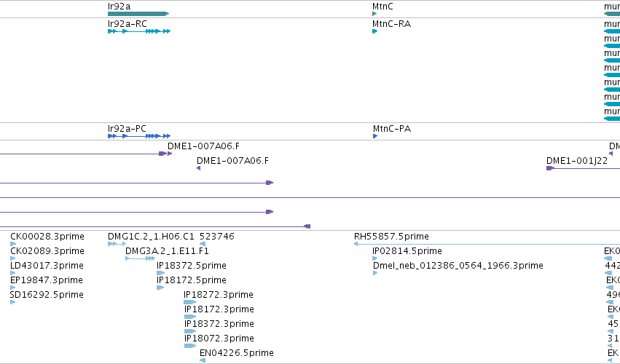Click the purple DME1-001J22 feature line
The image size is (620, 364).
coord(583,168)
